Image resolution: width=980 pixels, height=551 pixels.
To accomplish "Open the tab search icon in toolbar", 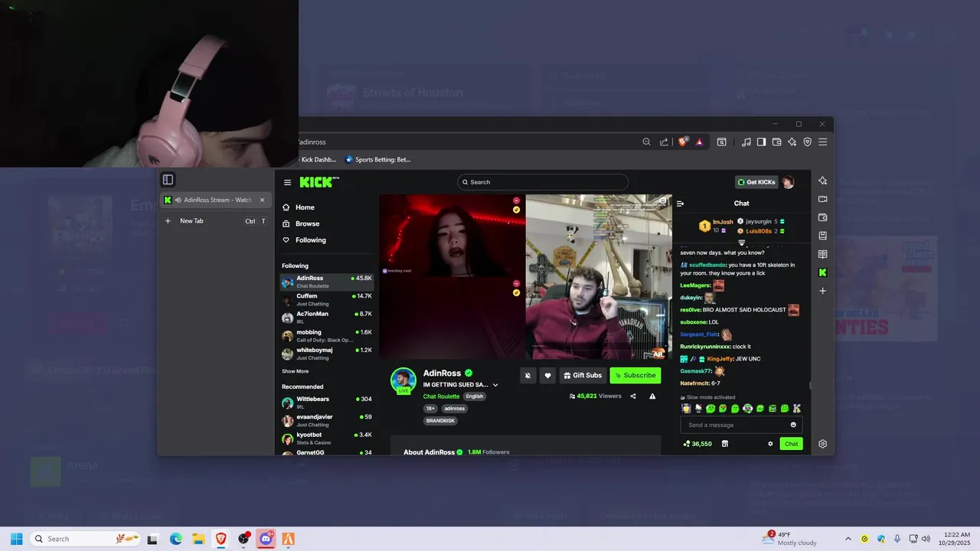I will tap(722, 142).
